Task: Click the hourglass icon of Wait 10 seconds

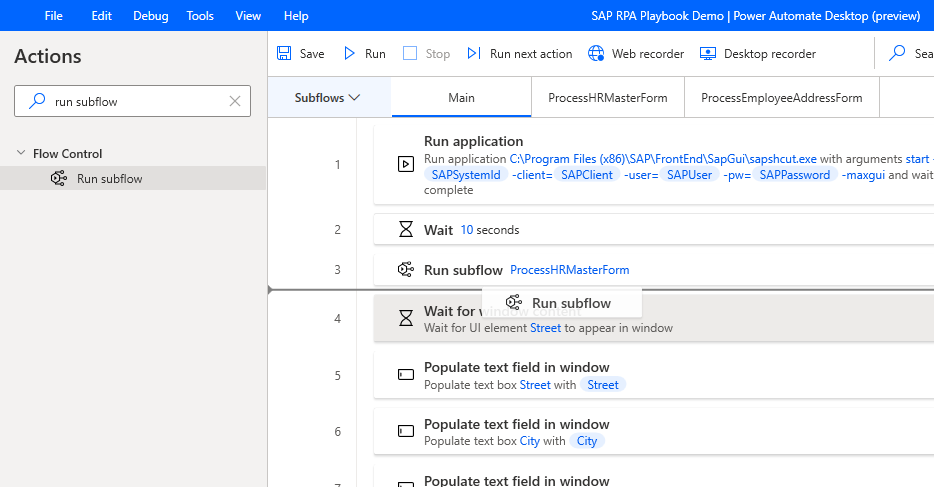Action: [x=406, y=229]
